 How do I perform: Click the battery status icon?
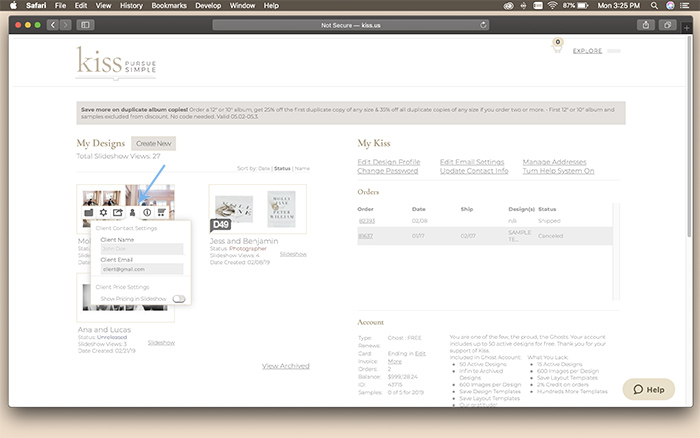click(x=583, y=5)
